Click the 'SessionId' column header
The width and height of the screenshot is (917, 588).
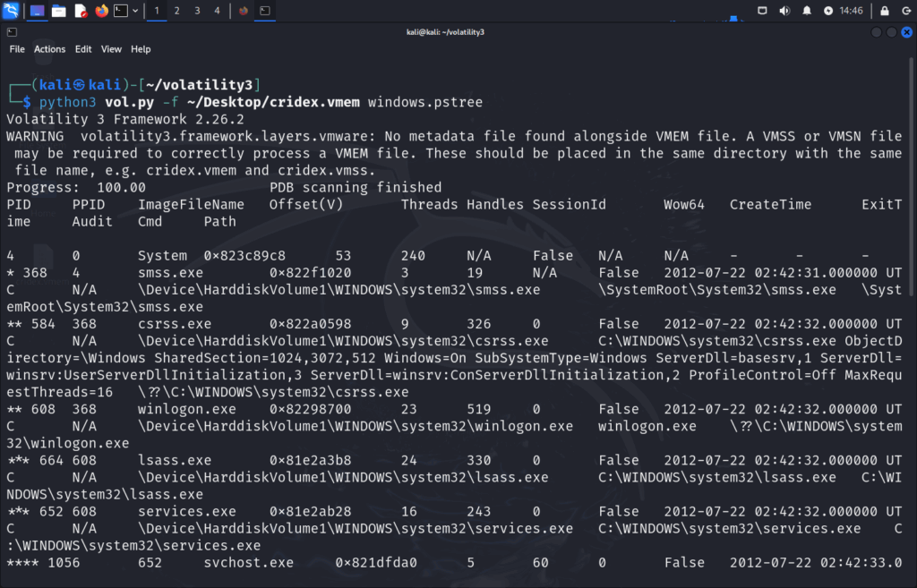(x=570, y=205)
